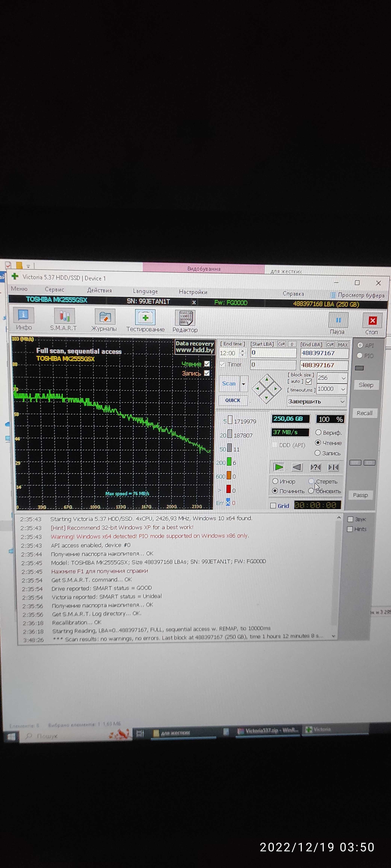This screenshot has height=868, width=391.
Task: Toggle the Запись graph checkbox
Action: [207, 373]
